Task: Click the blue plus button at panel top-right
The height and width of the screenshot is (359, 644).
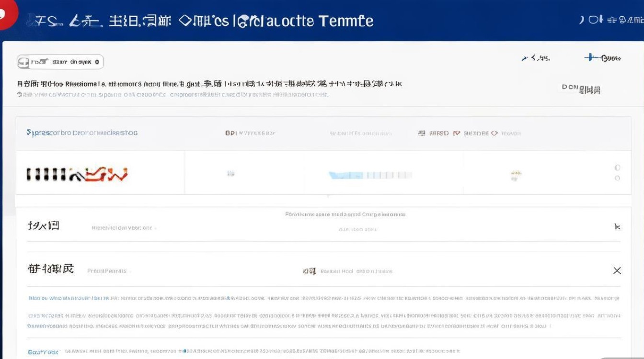Action: [590, 58]
